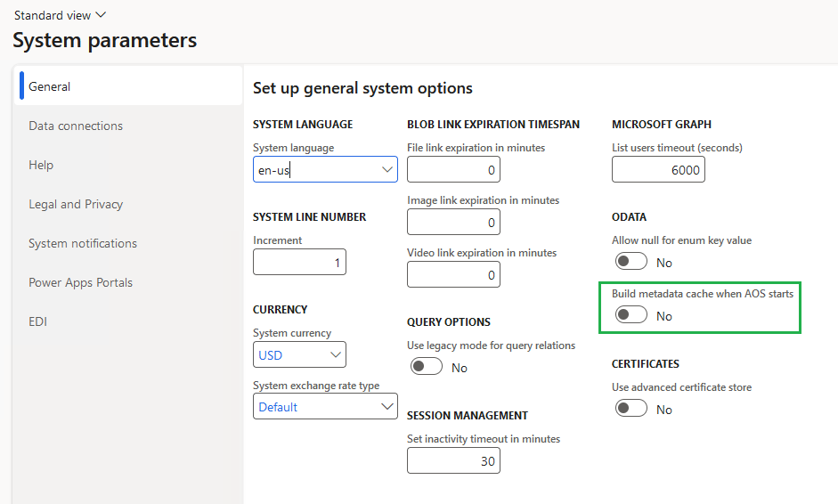This screenshot has width=838, height=504.
Task: Expand the System currency USD dropdown
Action: pos(299,355)
